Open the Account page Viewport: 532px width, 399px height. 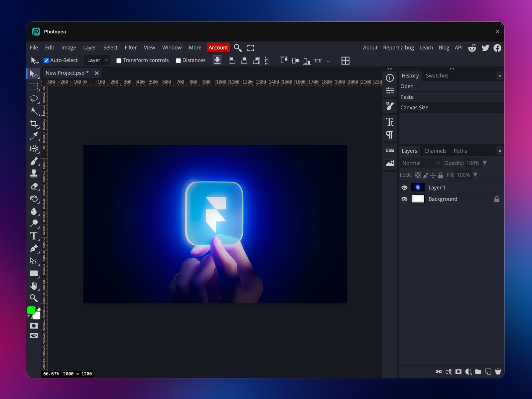click(x=218, y=48)
